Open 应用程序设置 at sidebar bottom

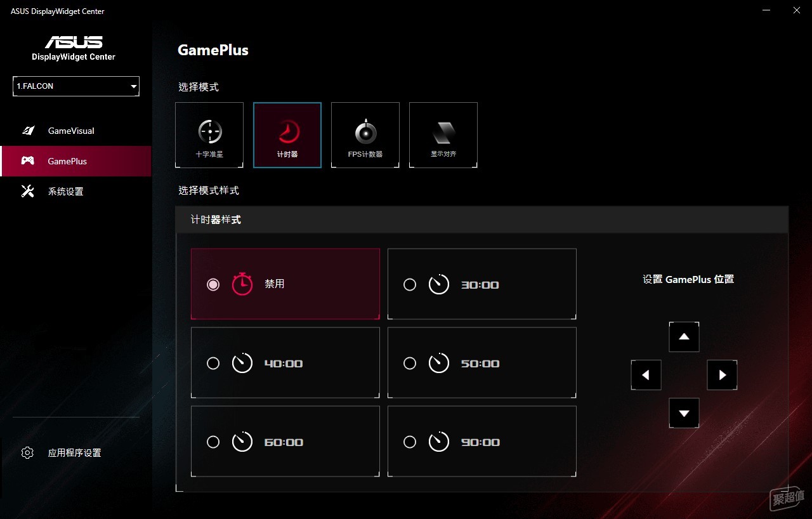tap(75, 453)
